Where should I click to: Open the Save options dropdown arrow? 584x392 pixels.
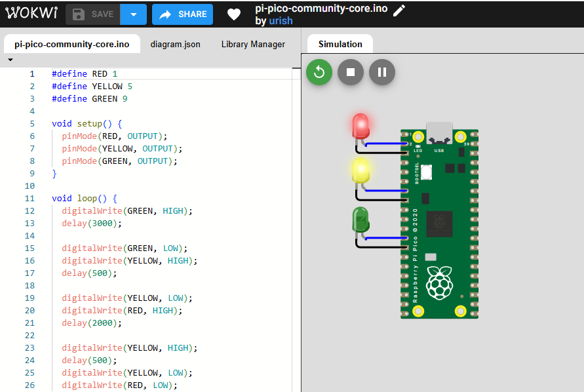coord(133,14)
